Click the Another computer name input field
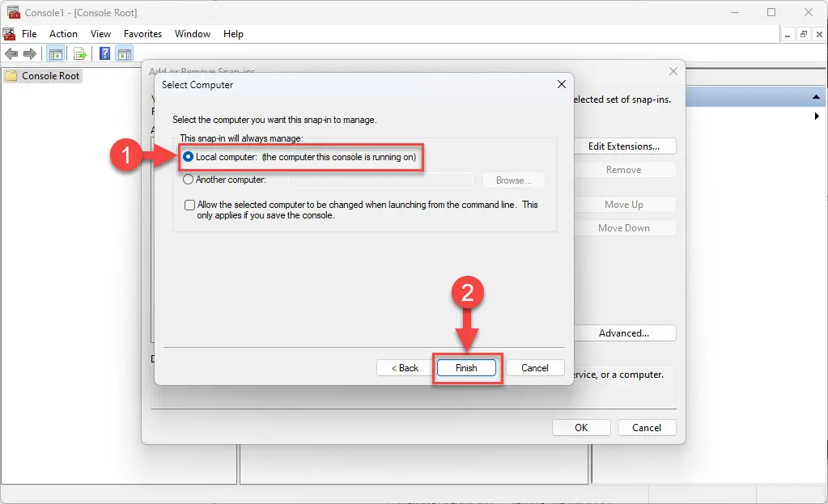 380,180
